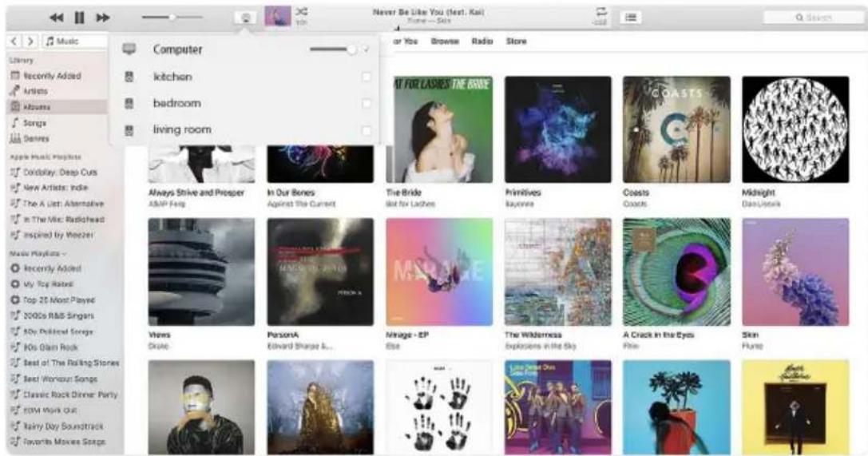Switch to the Browse tab
The width and height of the screenshot is (868, 456).
445,41
